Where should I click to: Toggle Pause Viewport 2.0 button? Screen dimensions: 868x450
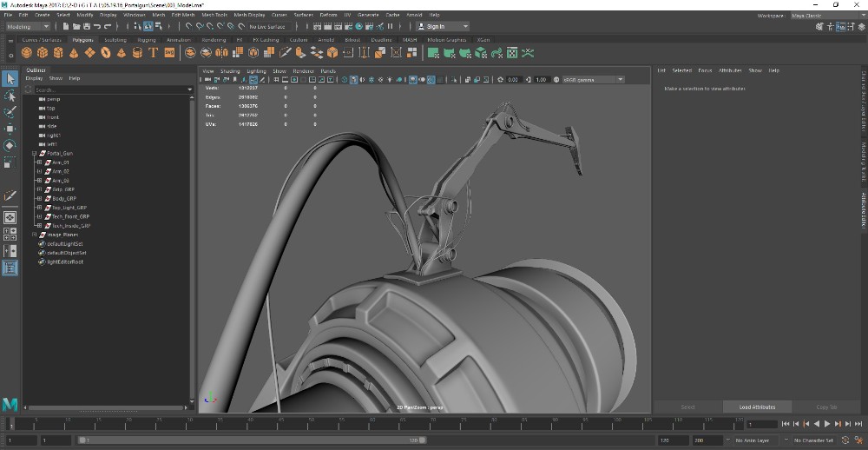tap(391, 26)
